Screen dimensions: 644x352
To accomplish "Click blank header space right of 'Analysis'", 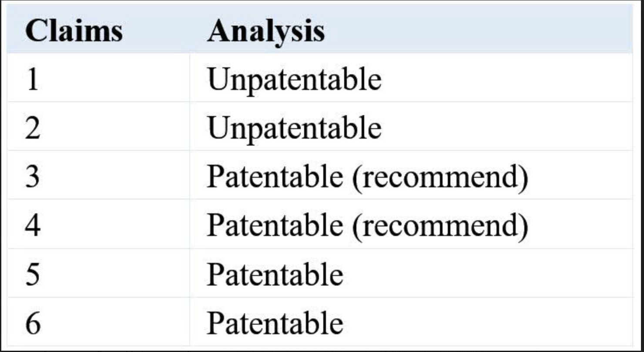I will click(479, 31).
